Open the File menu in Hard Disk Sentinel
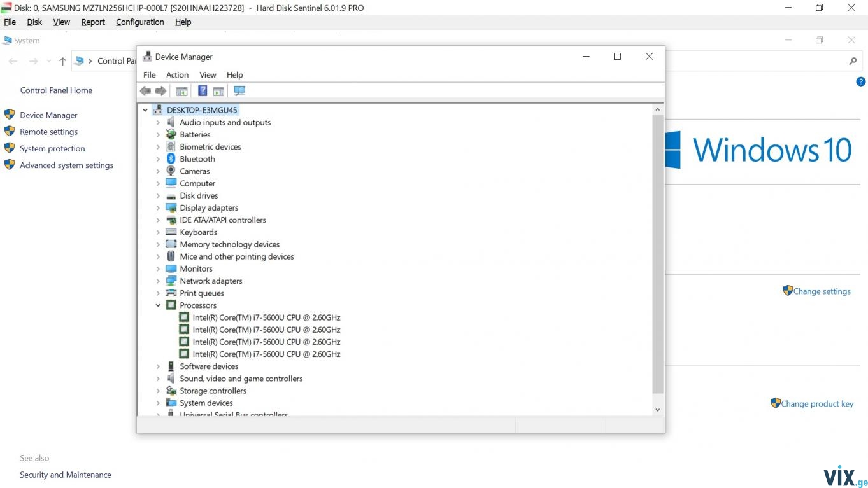This screenshot has width=868, height=488. click(x=10, y=22)
